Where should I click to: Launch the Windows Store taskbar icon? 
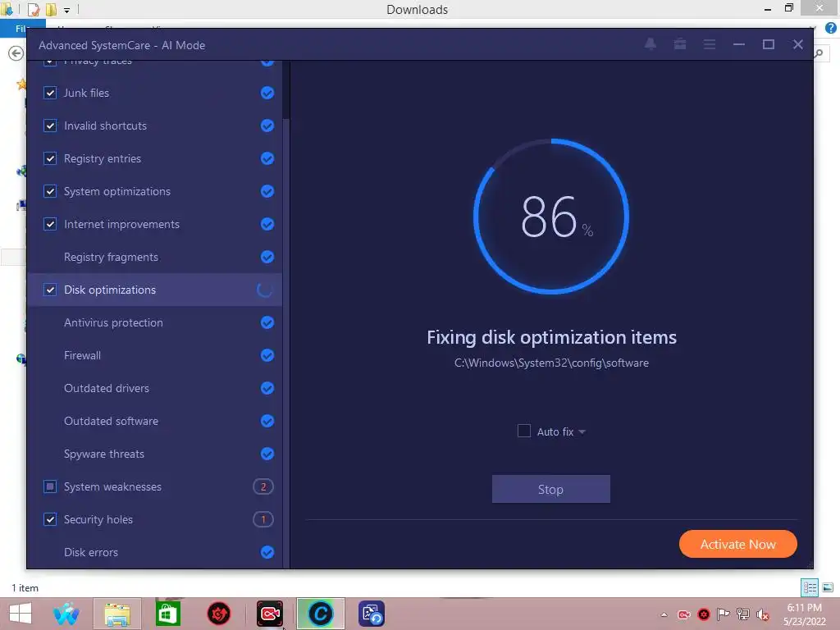click(x=167, y=614)
